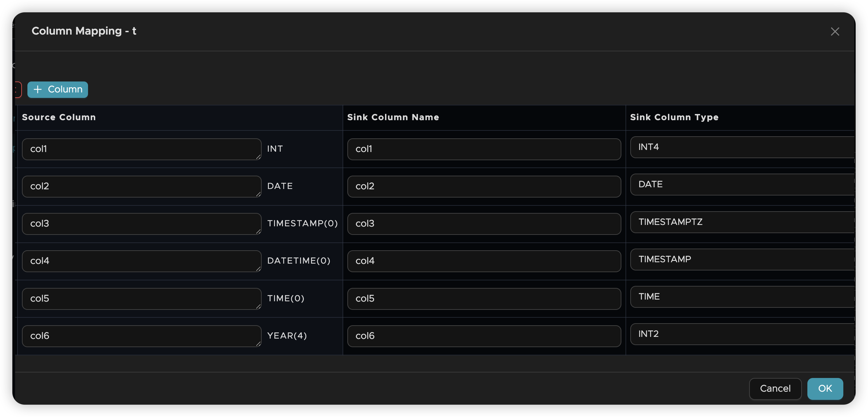Open the TIMESTAMP sink type dropdown for col4

pos(742,259)
